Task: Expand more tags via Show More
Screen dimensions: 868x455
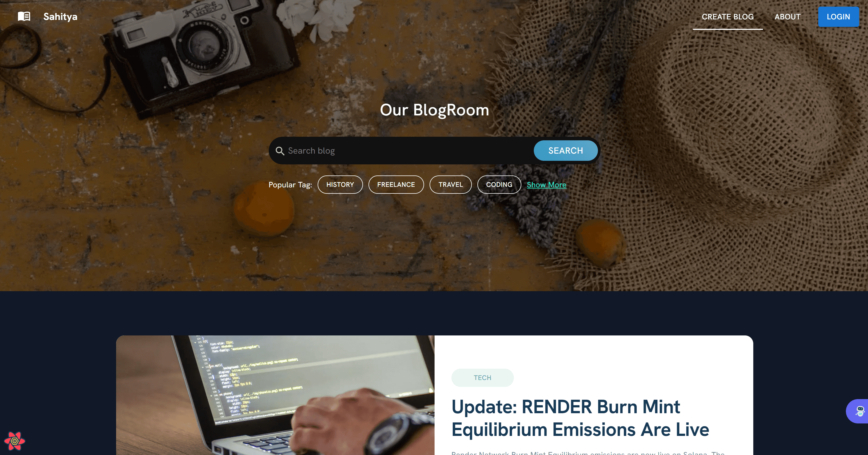Action: point(547,184)
